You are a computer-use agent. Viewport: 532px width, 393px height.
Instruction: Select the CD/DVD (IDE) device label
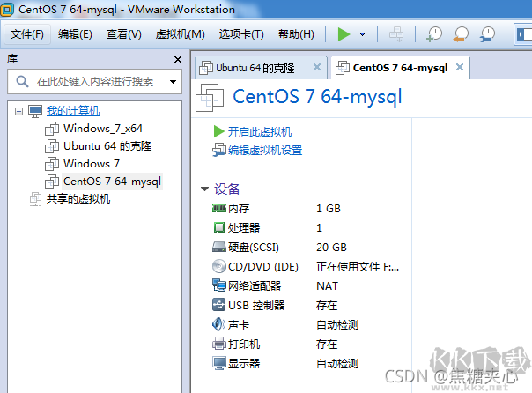[263, 267]
